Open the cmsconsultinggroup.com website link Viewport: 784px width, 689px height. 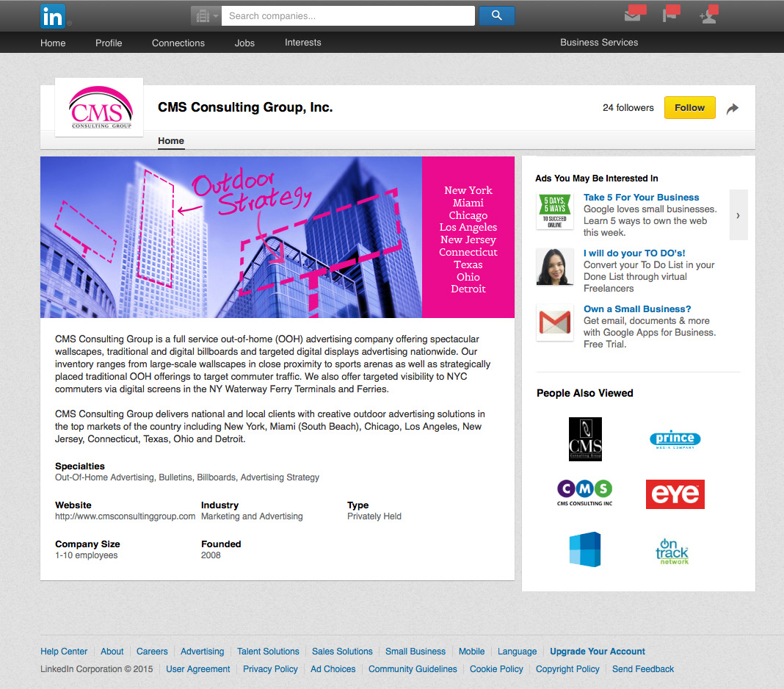pos(125,516)
